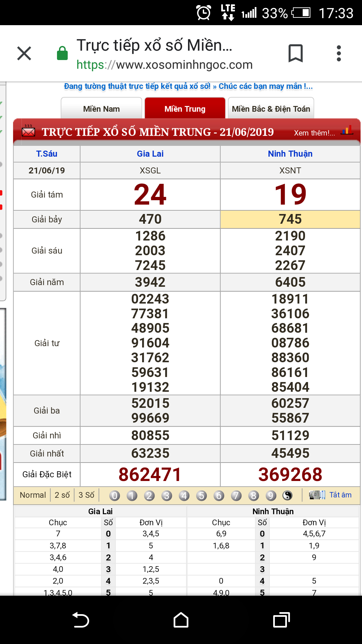Show last 2 số digits mode

tap(62, 495)
